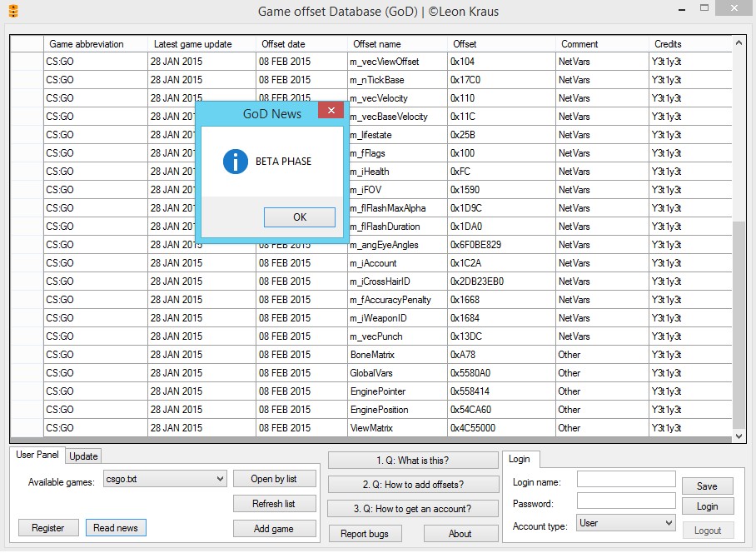Click the database app icon in title bar
Image resolution: width=756 pixels, height=553 pixels.
pos(13,11)
